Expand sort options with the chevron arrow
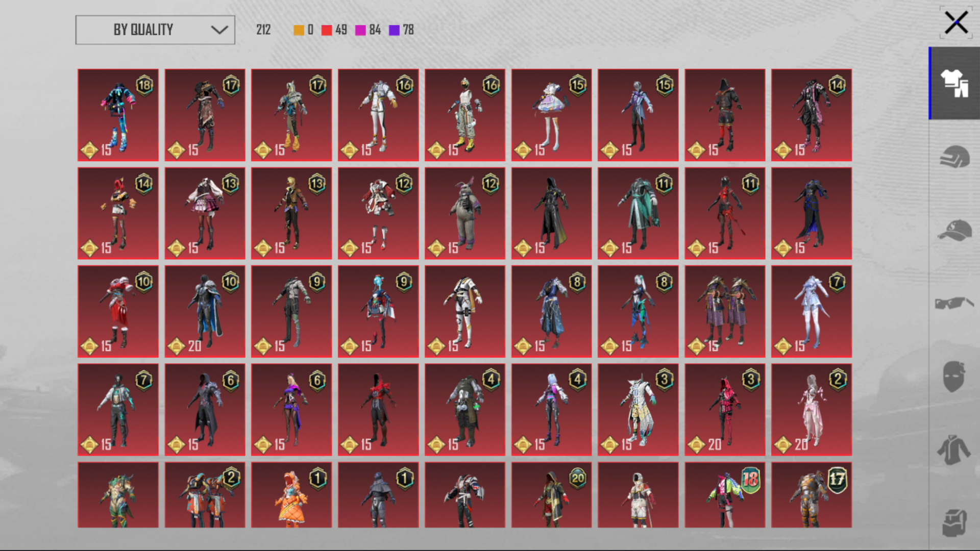 (219, 30)
